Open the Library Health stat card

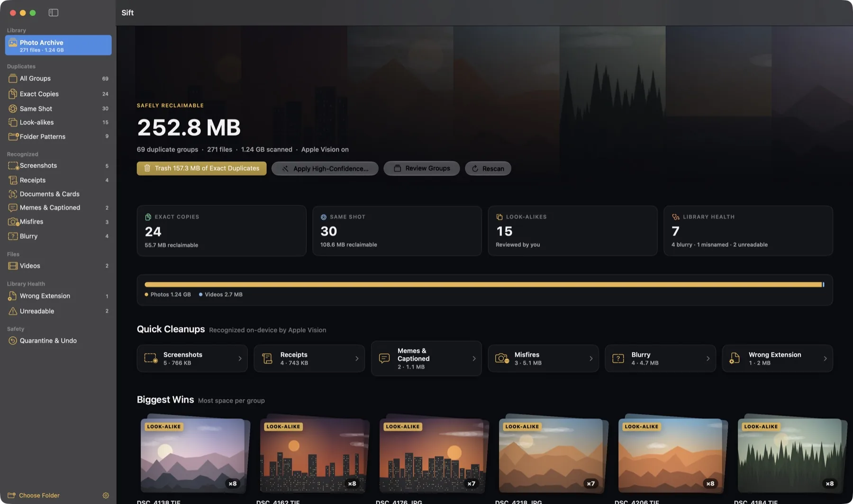748,231
